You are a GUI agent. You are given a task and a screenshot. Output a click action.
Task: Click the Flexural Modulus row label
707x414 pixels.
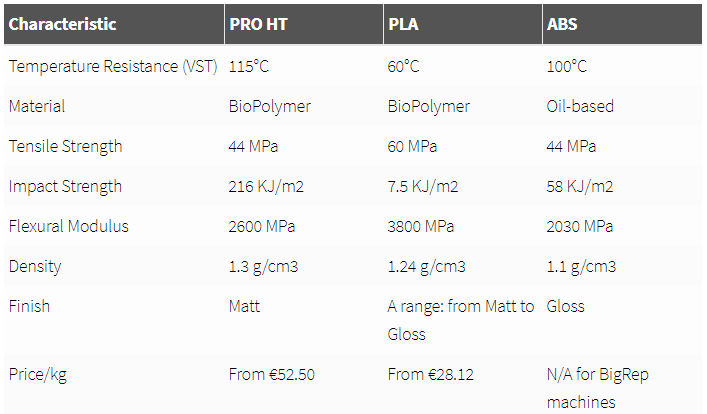tap(69, 226)
